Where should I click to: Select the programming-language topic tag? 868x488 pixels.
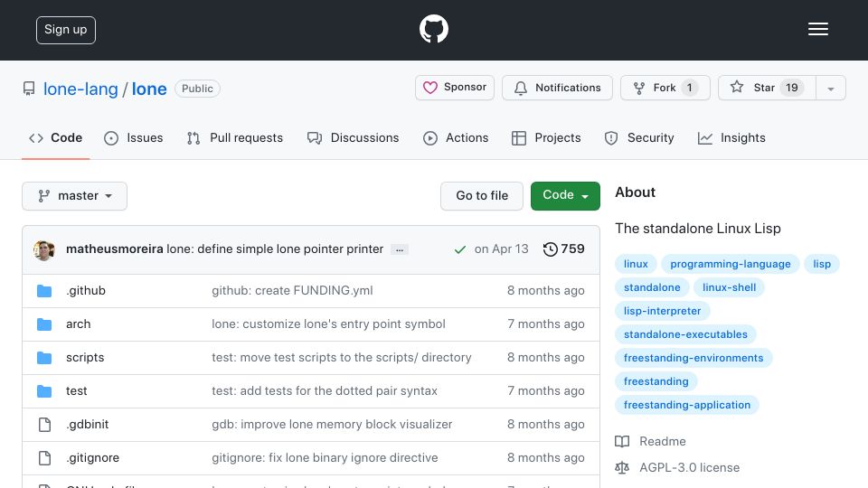[731, 264]
